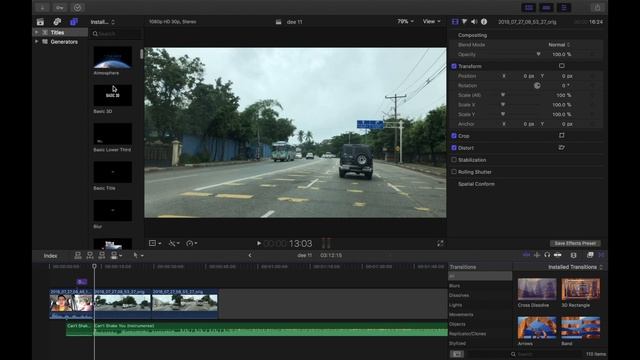Select the Atmosphere title thumbnail
Image resolution: width=640 pixels, height=360 pixels.
click(x=112, y=57)
